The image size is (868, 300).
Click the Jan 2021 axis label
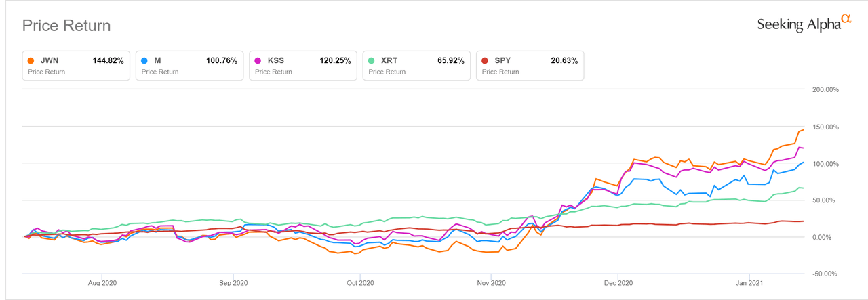click(x=747, y=282)
